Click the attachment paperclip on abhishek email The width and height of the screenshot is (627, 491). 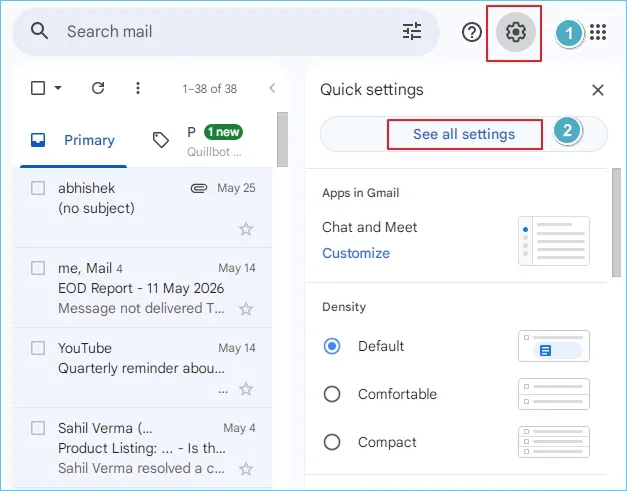click(199, 188)
